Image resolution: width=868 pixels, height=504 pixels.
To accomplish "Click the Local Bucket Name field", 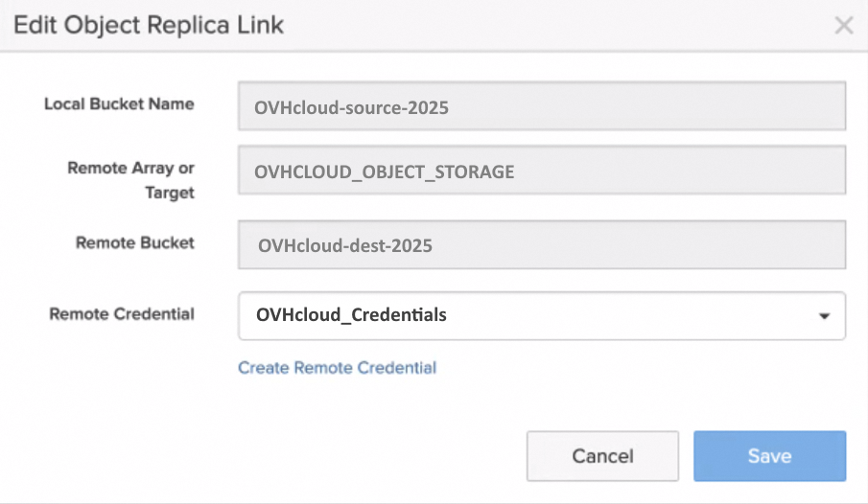I will (x=541, y=106).
